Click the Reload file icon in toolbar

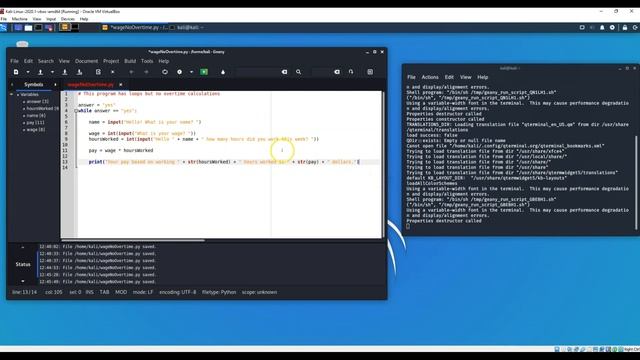98,72
